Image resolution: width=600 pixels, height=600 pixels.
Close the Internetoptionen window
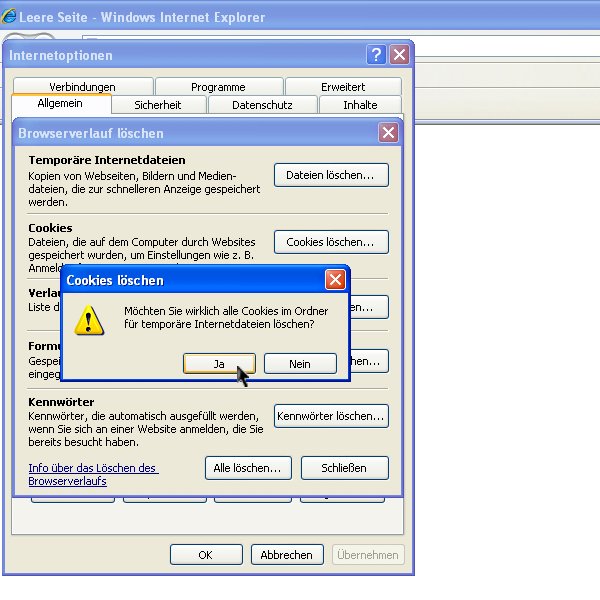(399, 55)
